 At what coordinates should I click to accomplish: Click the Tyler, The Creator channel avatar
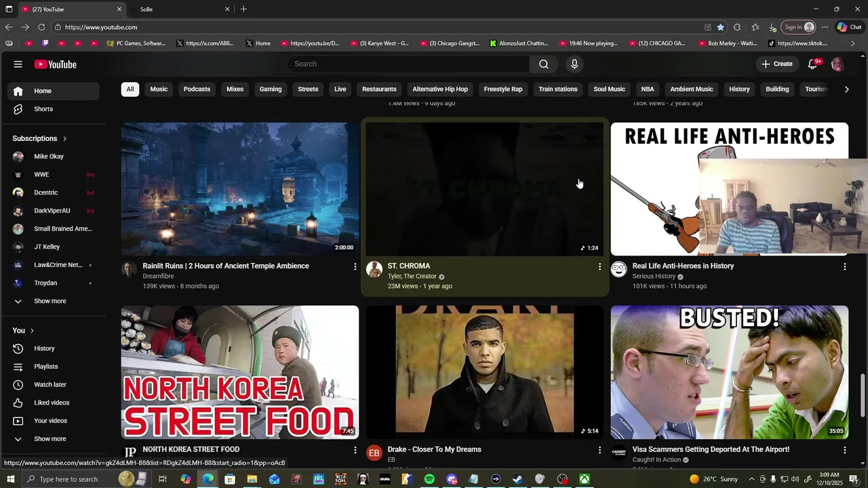[374, 270]
